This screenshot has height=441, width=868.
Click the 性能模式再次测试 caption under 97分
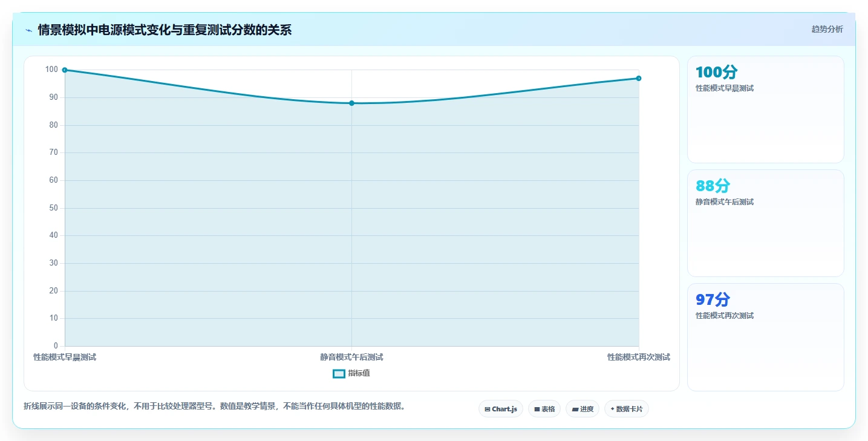pos(725,316)
